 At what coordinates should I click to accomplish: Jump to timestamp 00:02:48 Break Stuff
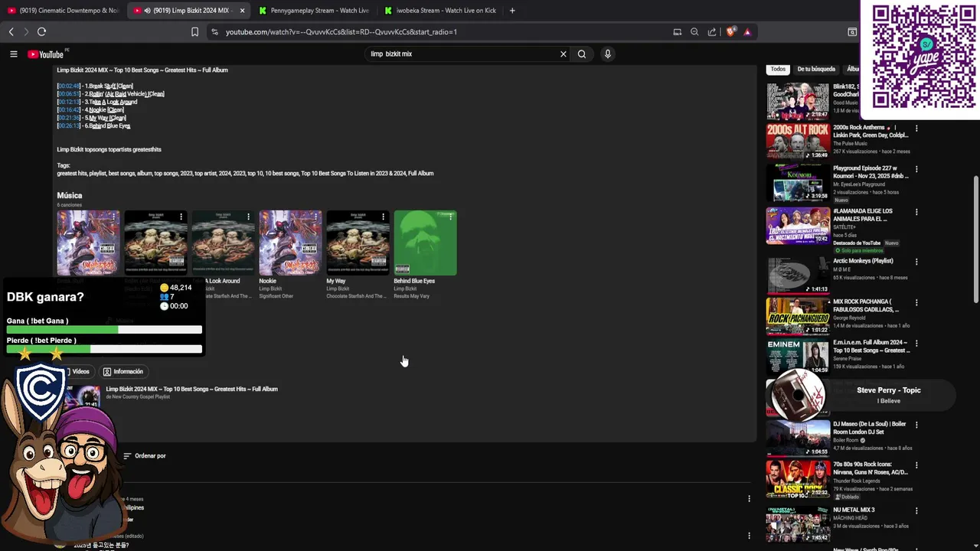coord(69,86)
